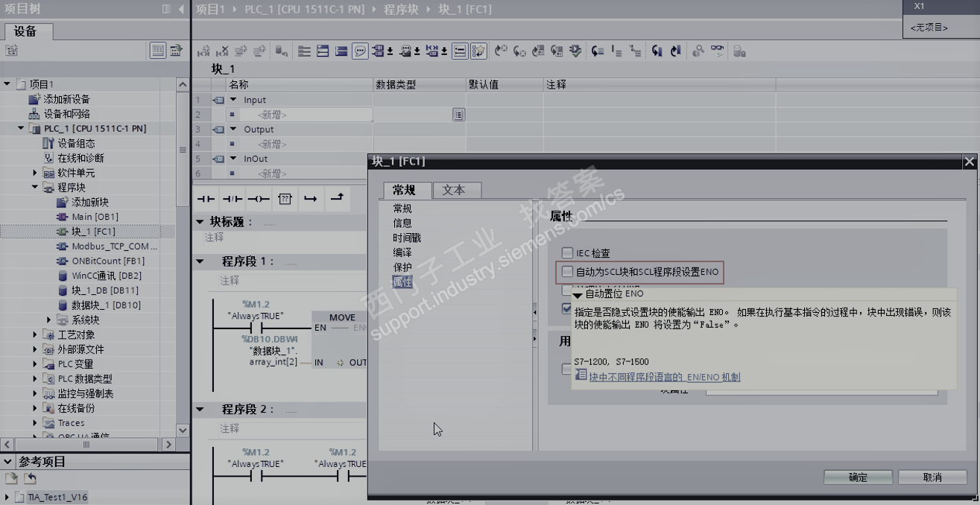Click second icon under reference projects header
Viewport: 980px width, 505px height.
pos(30,478)
